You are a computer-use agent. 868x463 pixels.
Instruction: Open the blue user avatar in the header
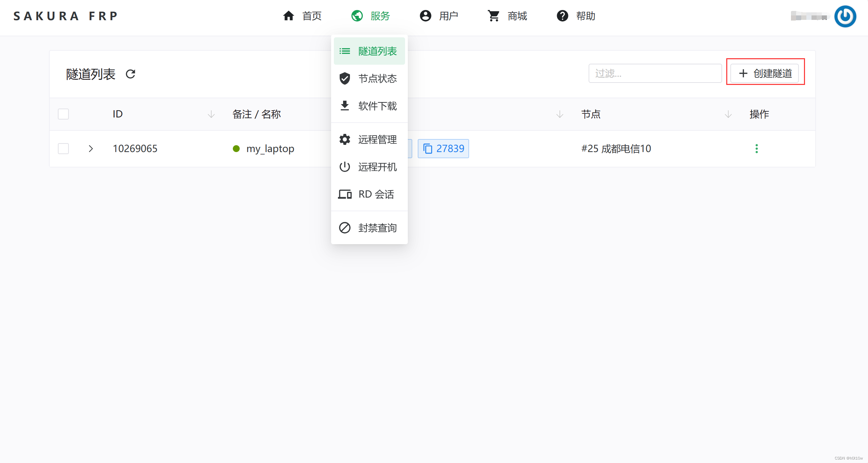[845, 16]
